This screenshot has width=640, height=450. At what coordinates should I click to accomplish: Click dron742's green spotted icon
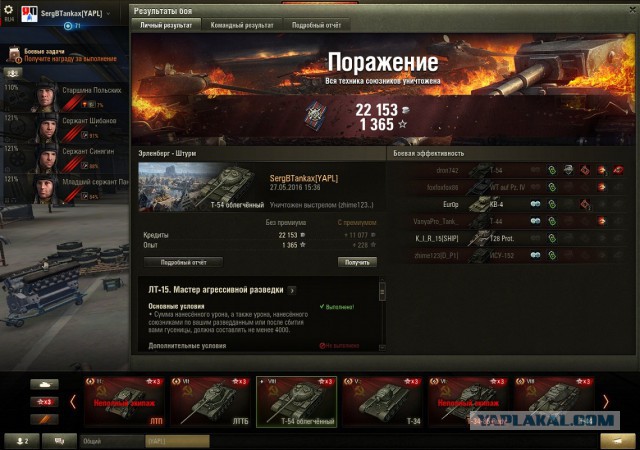coord(552,170)
